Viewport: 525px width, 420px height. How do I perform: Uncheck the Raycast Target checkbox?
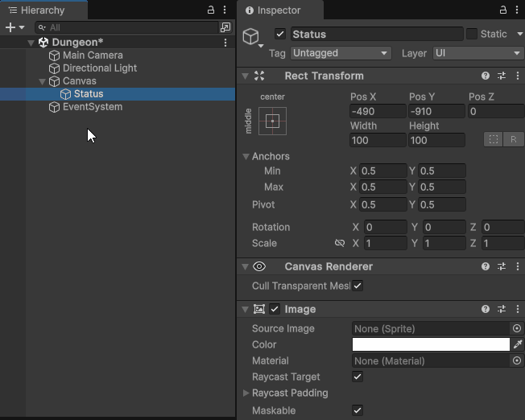click(358, 377)
